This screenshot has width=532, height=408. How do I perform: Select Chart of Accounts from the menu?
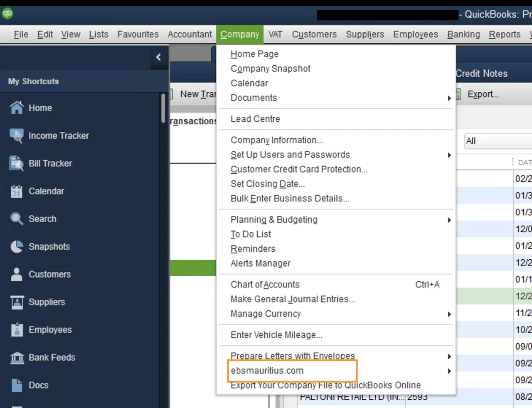coord(265,285)
